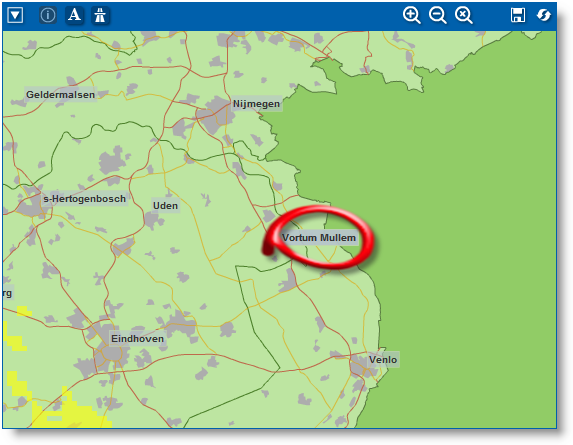Click the Eindhoven city label
573x445 pixels.
(x=137, y=339)
